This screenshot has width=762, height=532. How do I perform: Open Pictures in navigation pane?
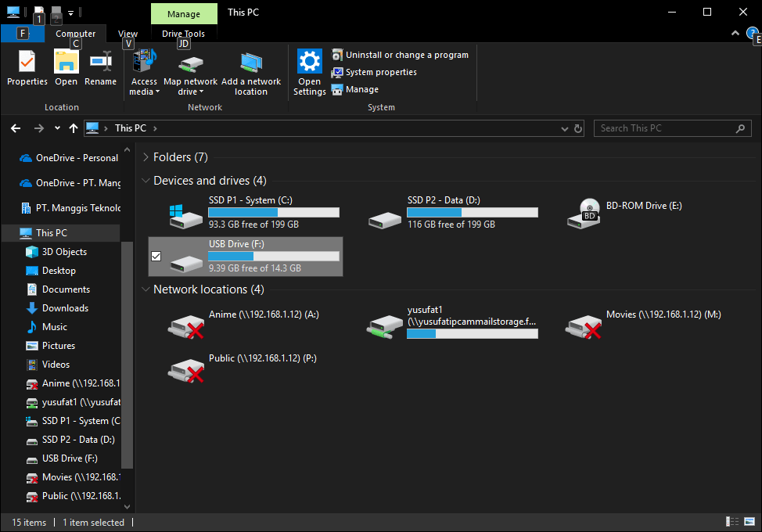tap(51, 346)
